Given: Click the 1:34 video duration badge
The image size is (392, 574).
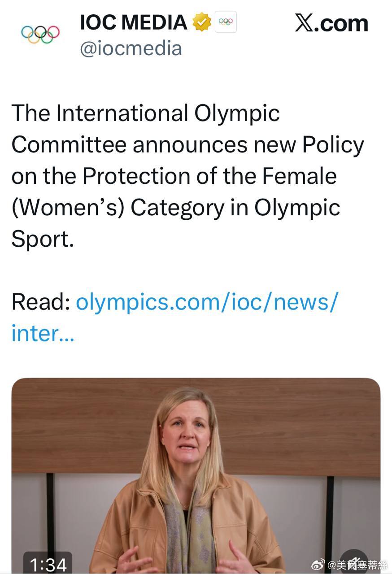Looking at the screenshot, I should click(48, 564).
